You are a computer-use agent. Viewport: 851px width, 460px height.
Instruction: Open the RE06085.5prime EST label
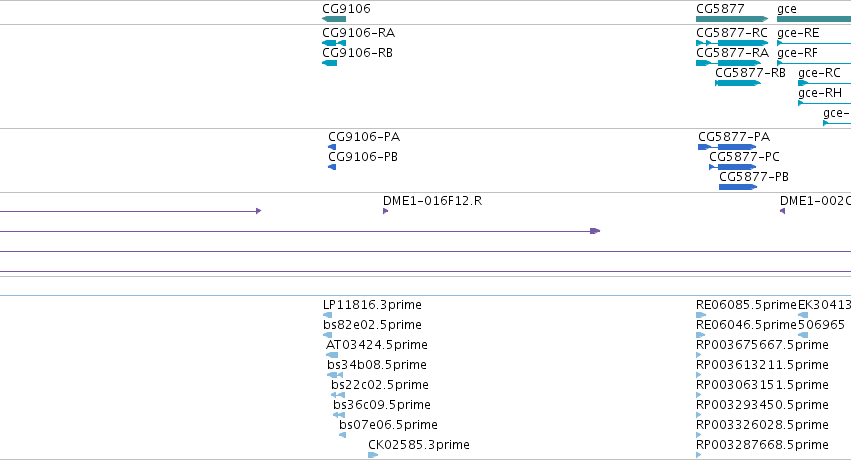(746, 305)
